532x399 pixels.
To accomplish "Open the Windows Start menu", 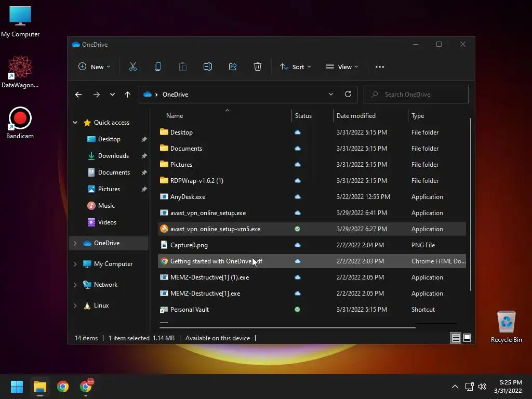I will point(17,387).
